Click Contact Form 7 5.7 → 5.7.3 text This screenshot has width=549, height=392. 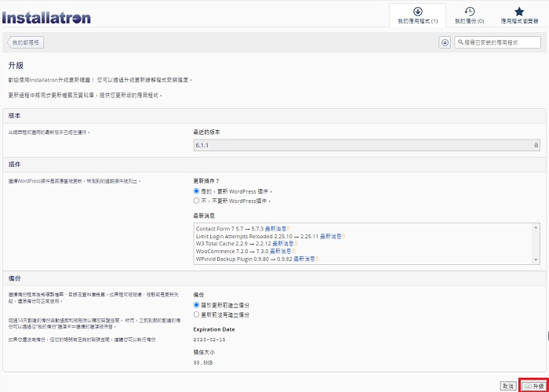point(230,229)
